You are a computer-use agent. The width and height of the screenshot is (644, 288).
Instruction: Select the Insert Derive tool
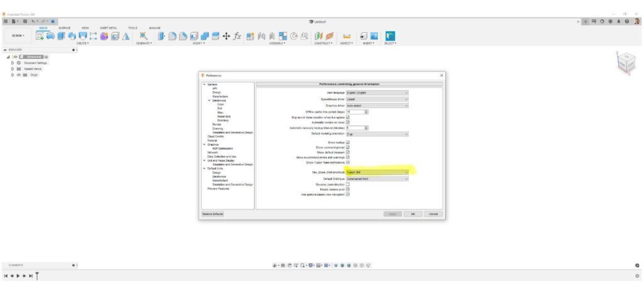pyautogui.click(x=364, y=36)
